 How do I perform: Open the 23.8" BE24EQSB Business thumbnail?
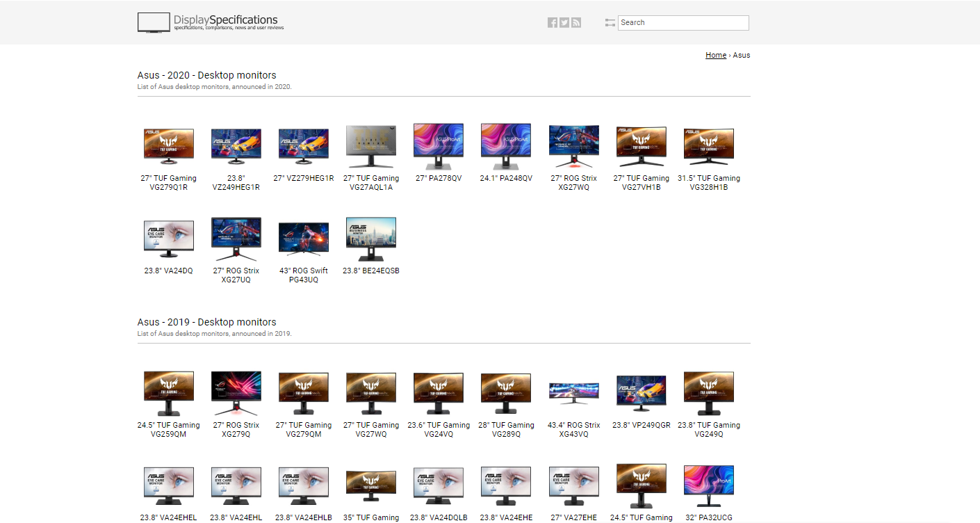coord(371,239)
